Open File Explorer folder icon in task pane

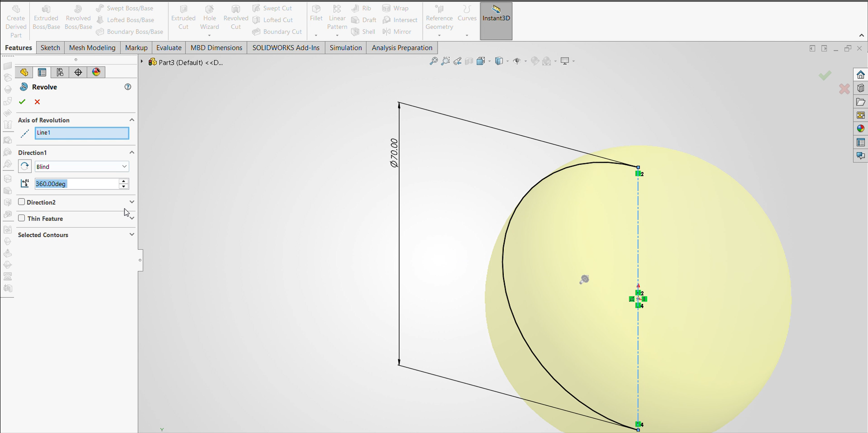click(861, 102)
